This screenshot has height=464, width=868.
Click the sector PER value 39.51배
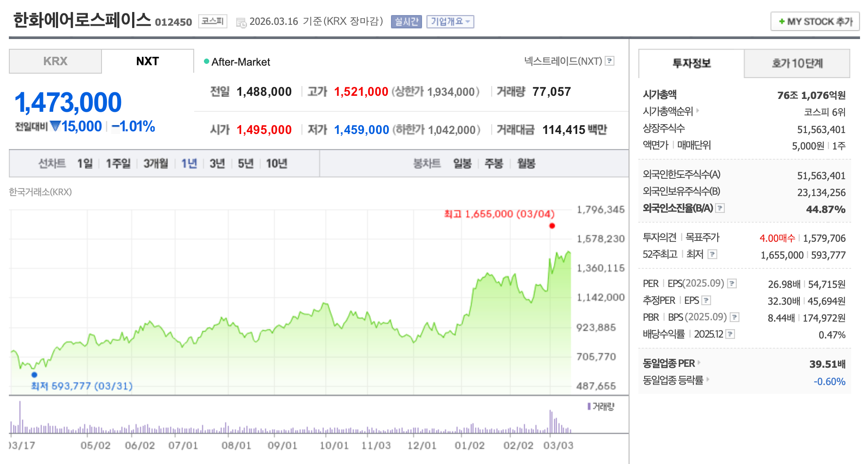pos(827,364)
